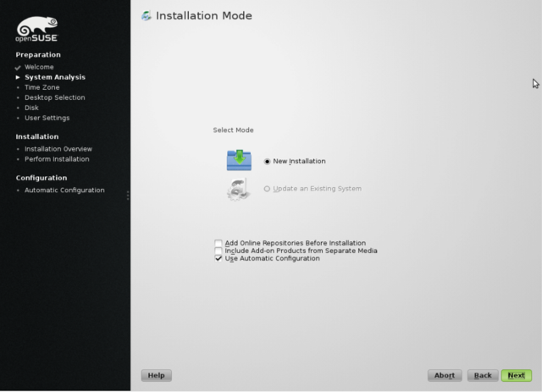
Task: Click the openSUSE chameleon logo
Action: (36, 29)
